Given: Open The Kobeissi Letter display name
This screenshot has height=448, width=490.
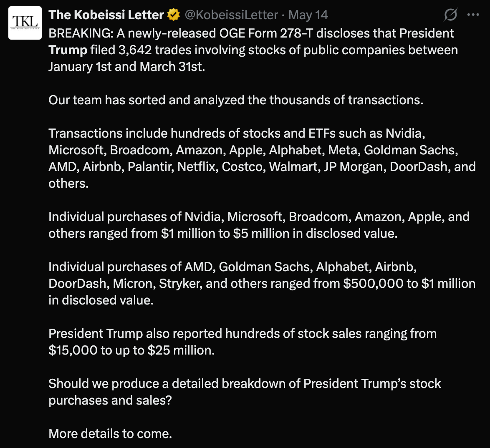Looking at the screenshot, I should pyautogui.click(x=106, y=15).
